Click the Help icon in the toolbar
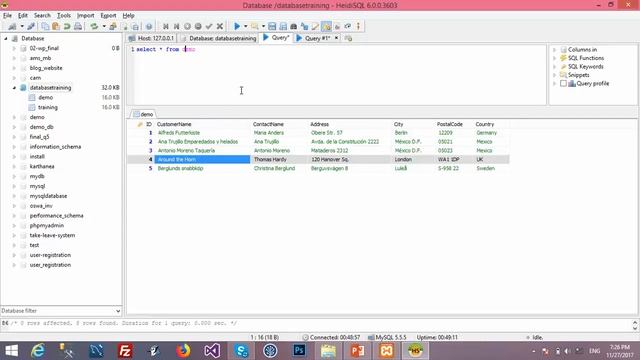This screenshot has height=360, width=640. point(149,26)
